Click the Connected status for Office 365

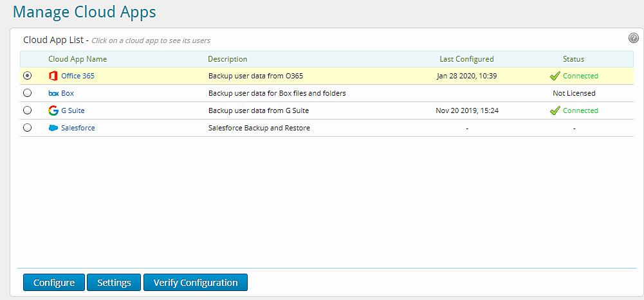(x=580, y=76)
